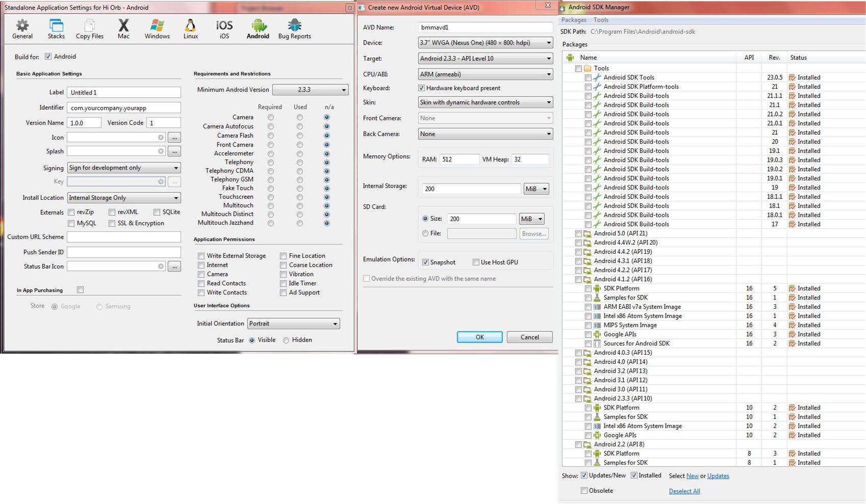The image size is (866, 504).
Task: Open the Minimum Android Version dropdown
Action: [310, 90]
